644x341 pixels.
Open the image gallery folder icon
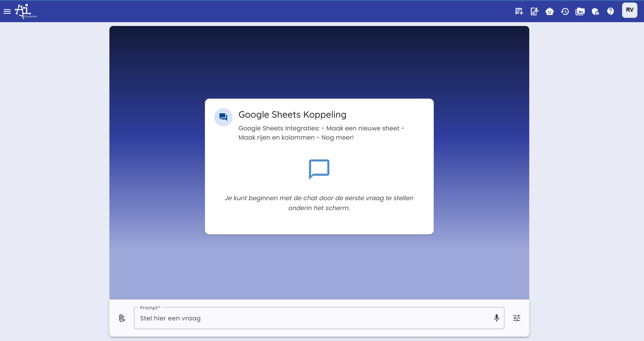(580, 11)
